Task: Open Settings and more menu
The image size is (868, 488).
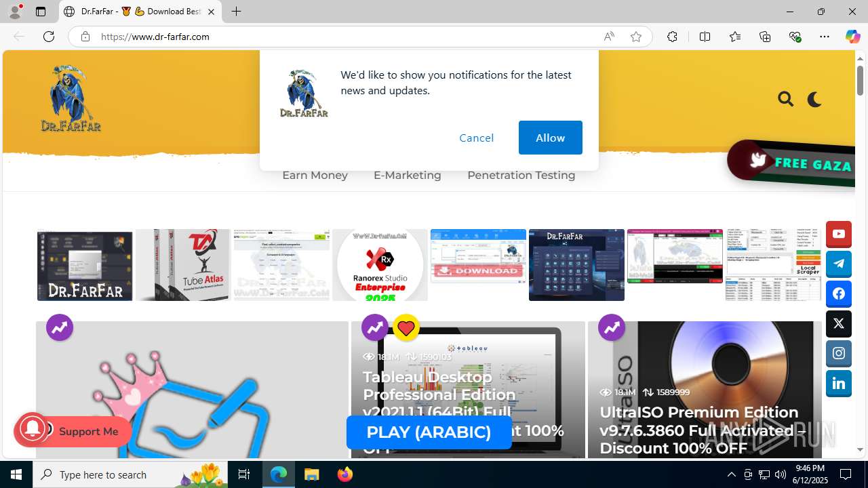Action: (825, 37)
